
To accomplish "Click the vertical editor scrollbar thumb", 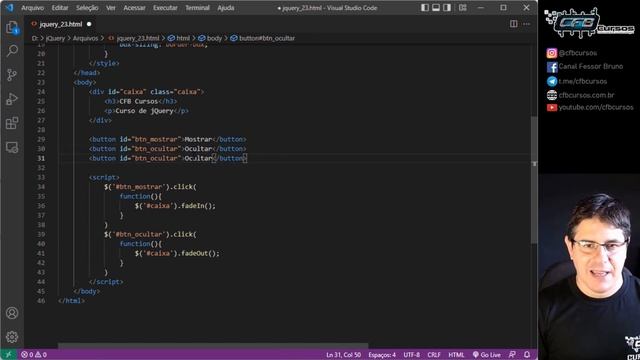I will (x=534, y=180).
